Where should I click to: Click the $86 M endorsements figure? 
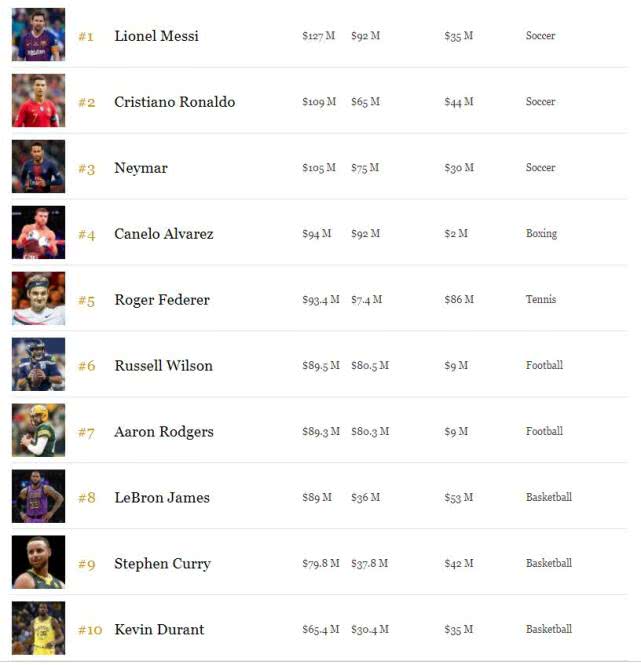[x=459, y=300]
